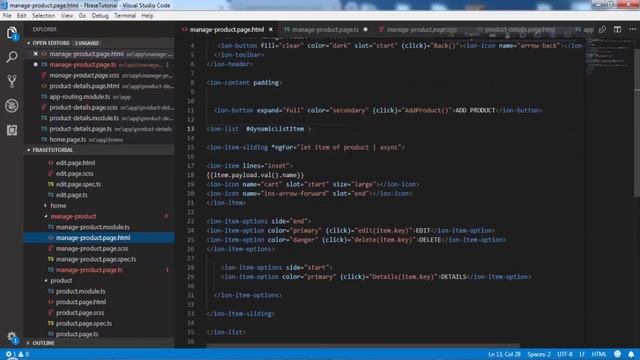Screen dimensions: 640x360
Task: Open the Edit menu
Action: click(x=22, y=16)
